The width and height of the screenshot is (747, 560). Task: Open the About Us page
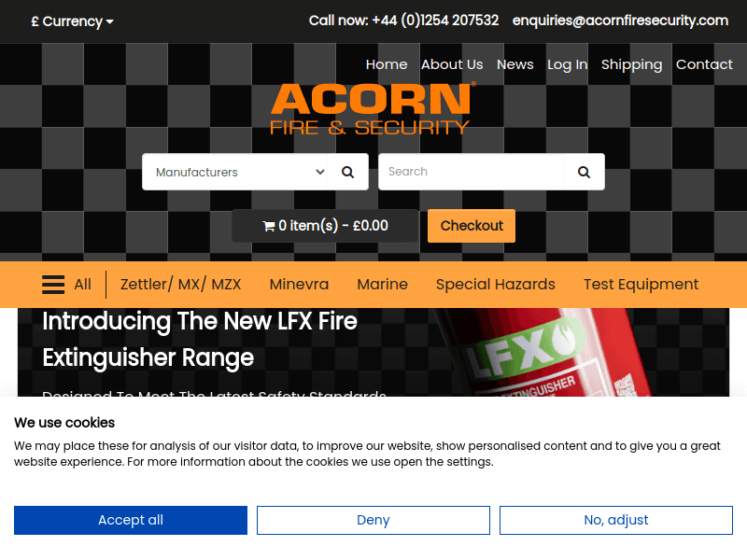(x=452, y=64)
